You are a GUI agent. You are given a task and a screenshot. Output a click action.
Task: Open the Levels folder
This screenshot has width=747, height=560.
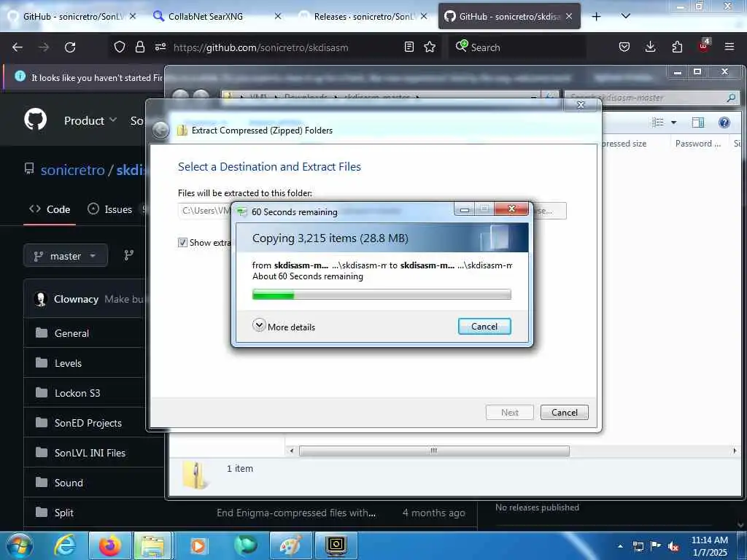click(68, 363)
